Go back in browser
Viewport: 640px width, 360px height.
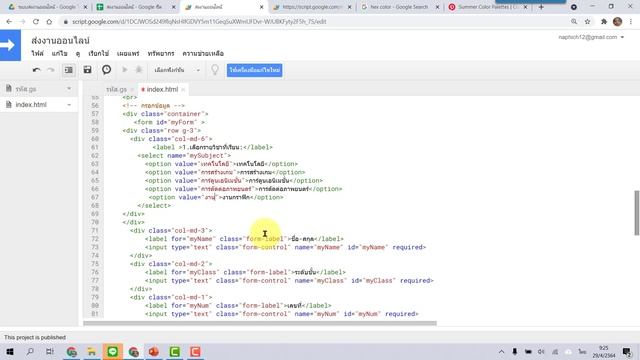[x=9, y=22]
